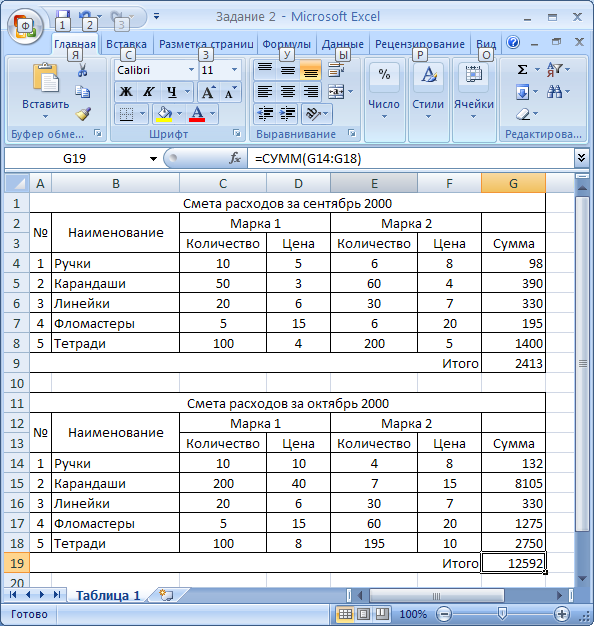594x626 pixels.
Task: Open the Выравнивание dialog launcher
Action: [x=352, y=133]
